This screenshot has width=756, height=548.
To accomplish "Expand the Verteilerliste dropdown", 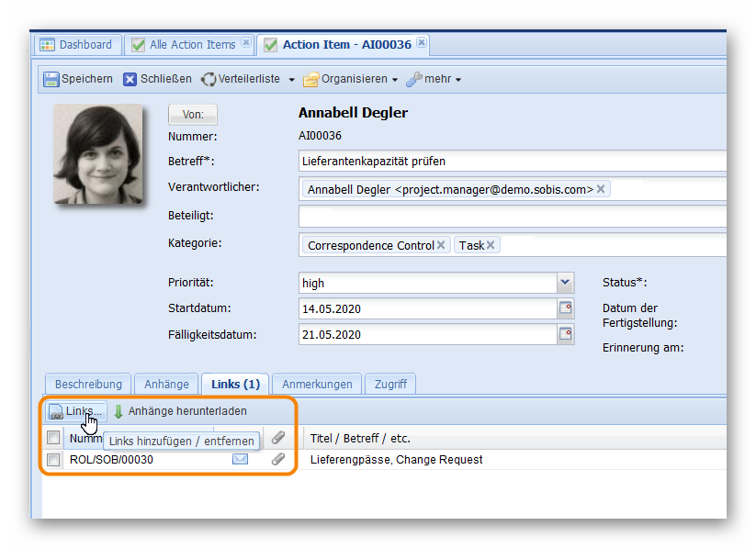I will (x=291, y=80).
